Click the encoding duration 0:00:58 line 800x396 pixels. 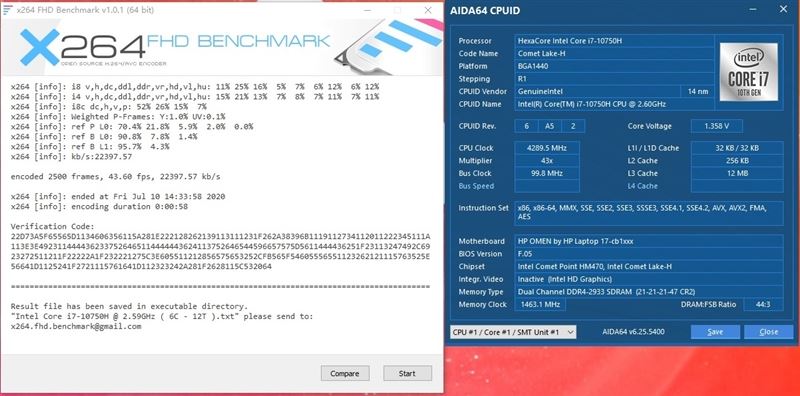click(99, 207)
